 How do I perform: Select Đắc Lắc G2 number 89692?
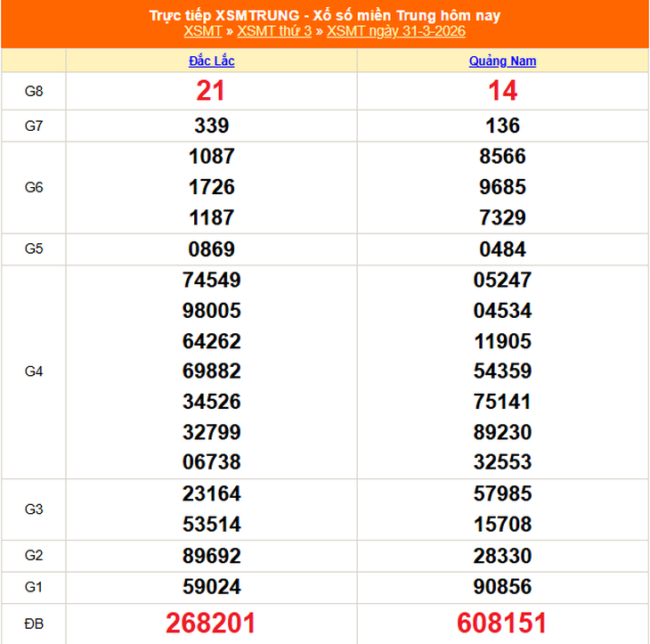211,556
